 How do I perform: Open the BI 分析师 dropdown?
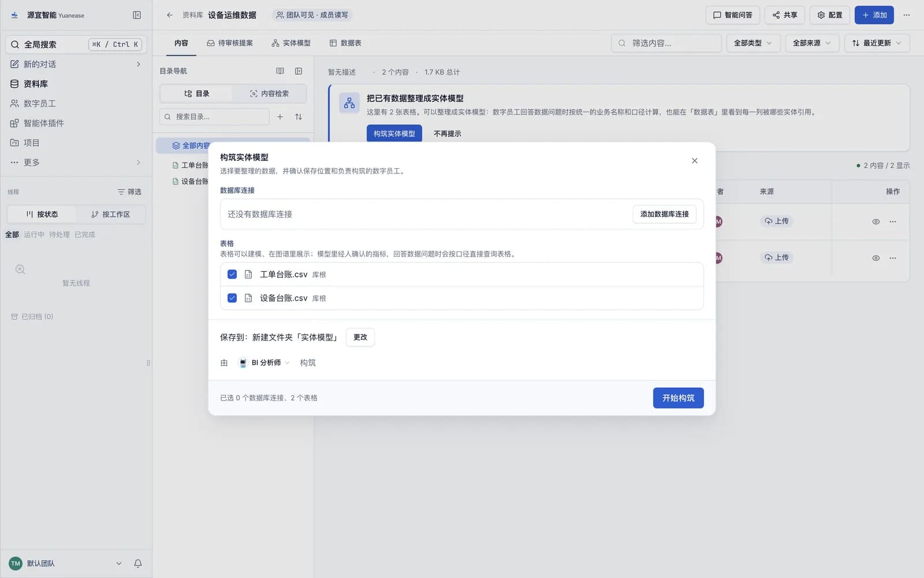click(264, 363)
